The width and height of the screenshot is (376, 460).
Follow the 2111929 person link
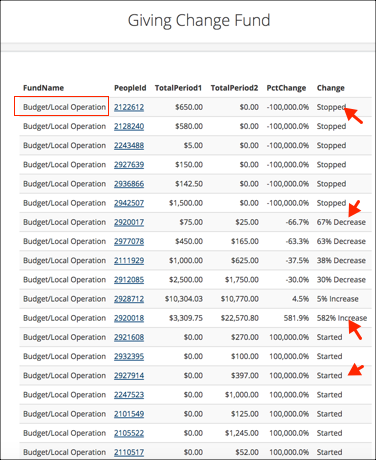pos(129,261)
